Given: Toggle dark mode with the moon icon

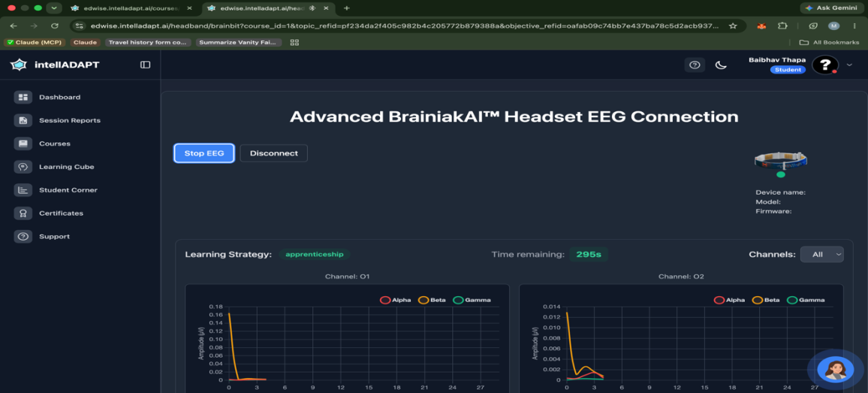Looking at the screenshot, I should point(721,65).
